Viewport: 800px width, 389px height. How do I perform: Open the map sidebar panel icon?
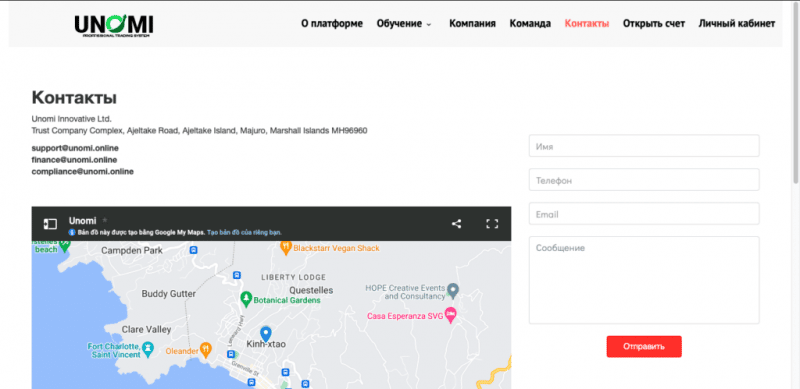50,224
